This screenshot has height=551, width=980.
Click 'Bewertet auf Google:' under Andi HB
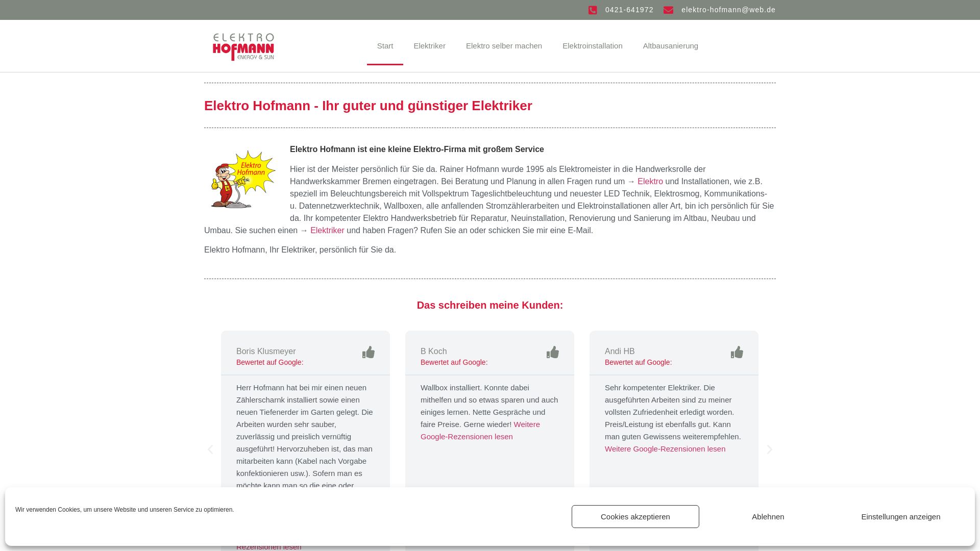tap(638, 362)
